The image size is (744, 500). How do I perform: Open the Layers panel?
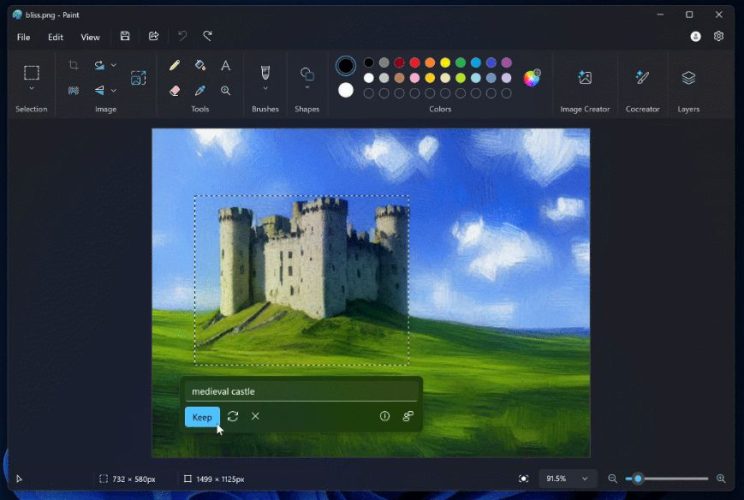[688, 77]
